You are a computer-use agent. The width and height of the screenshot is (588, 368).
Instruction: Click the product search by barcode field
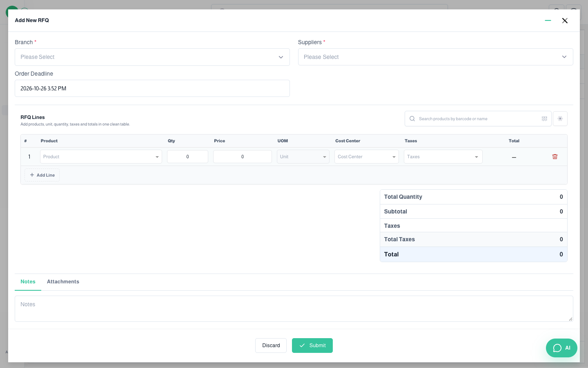(x=478, y=119)
